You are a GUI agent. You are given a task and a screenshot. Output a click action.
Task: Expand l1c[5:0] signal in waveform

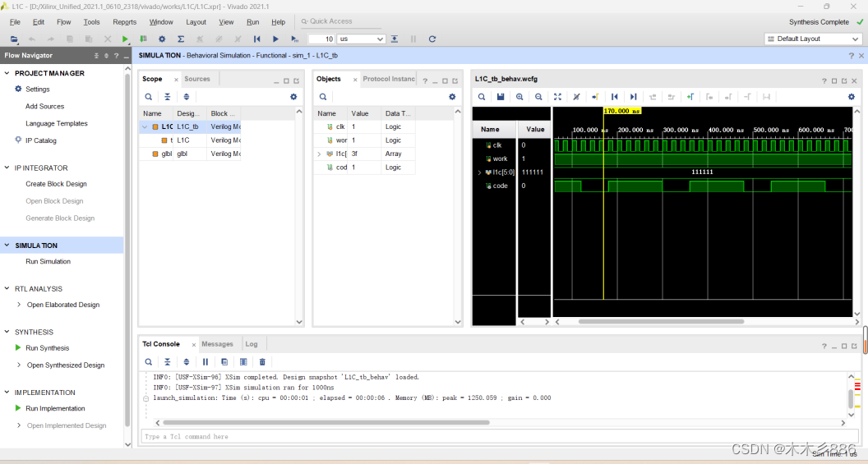tap(479, 172)
